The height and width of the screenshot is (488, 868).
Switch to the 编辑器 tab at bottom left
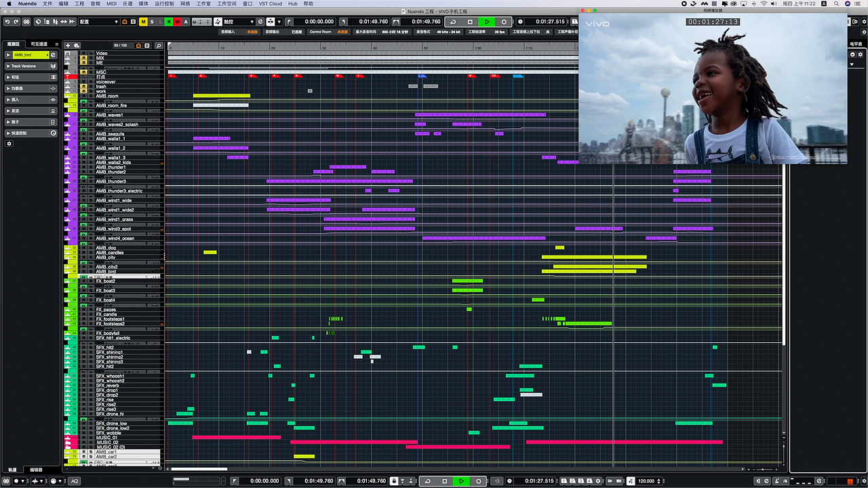pyautogui.click(x=36, y=470)
